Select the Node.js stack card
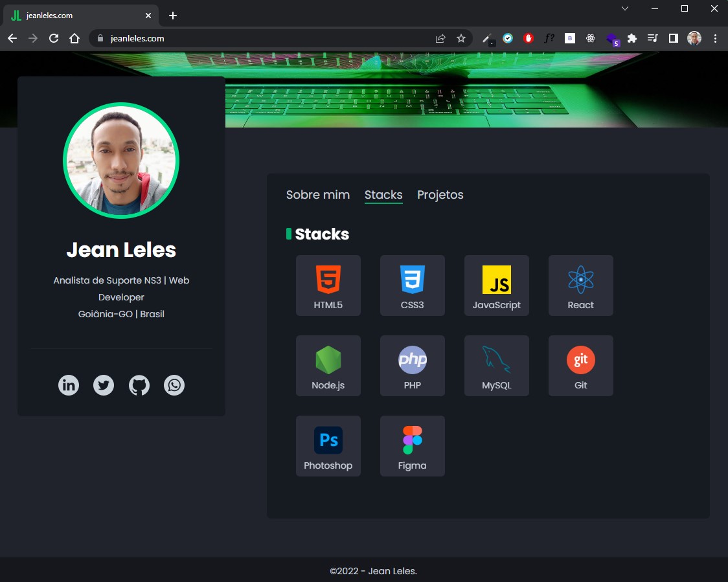 [x=328, y=366]
